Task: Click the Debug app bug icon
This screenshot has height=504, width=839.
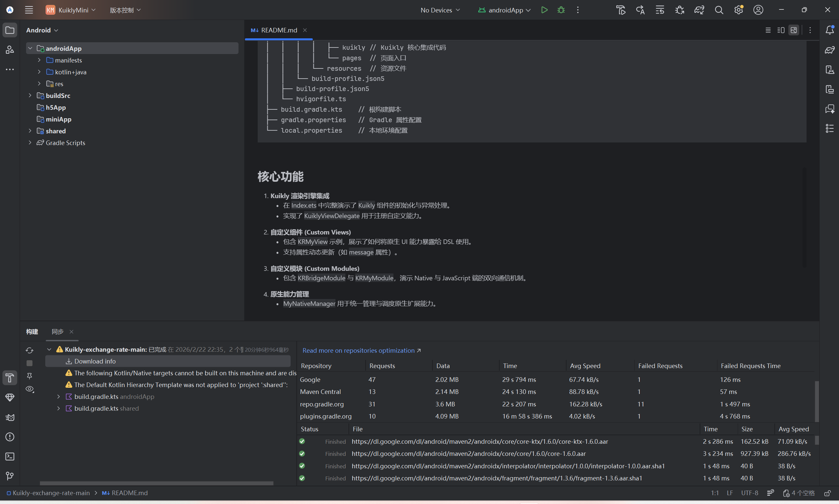Action: tap(561, 10)
